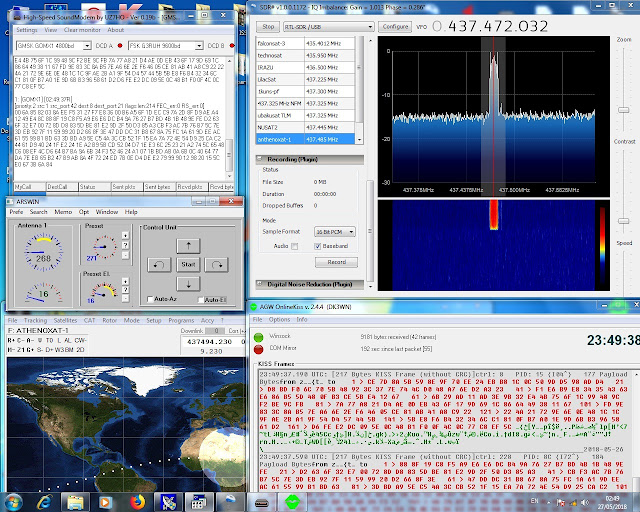Open the Info menu in AGW OnlineKiss
This screenshot has height=512, width=640.
tap(302, 319)
